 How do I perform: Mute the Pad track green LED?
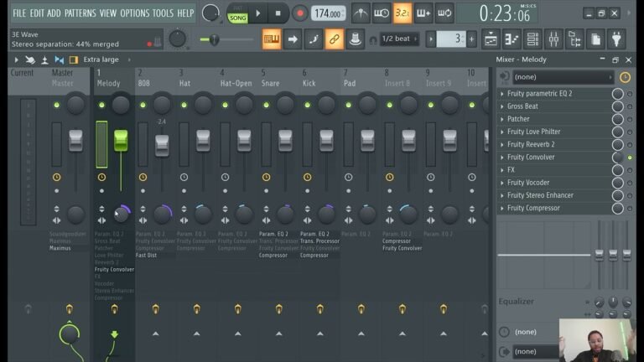click(x=348, y=105)
